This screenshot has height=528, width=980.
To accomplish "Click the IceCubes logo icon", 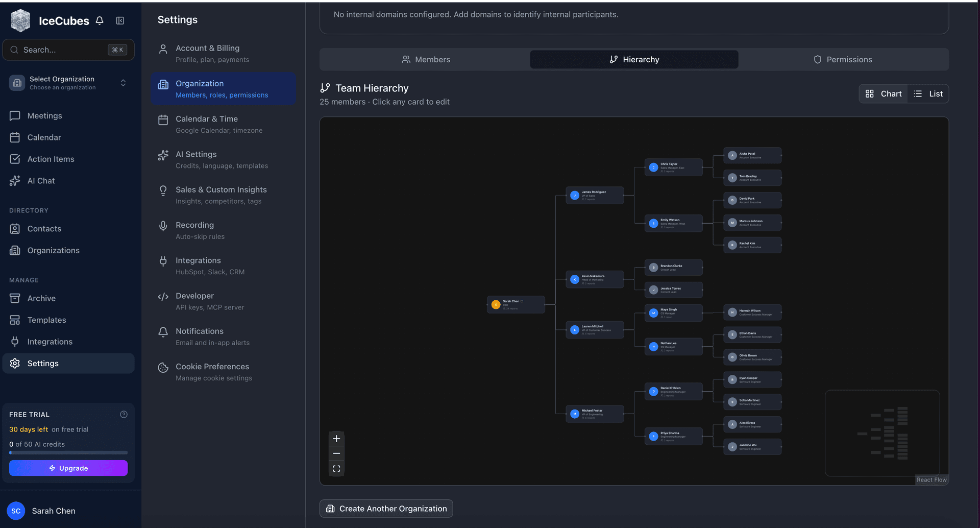I will coord(20,20).
